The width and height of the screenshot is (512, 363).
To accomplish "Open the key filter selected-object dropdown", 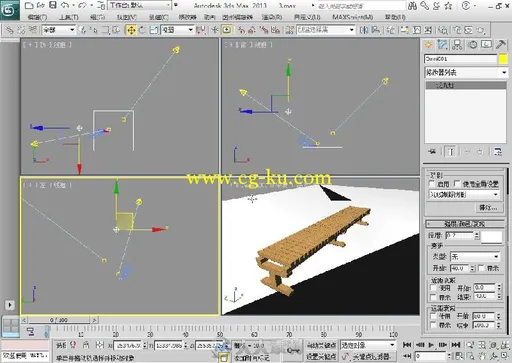I will click(x=368, y=345).
